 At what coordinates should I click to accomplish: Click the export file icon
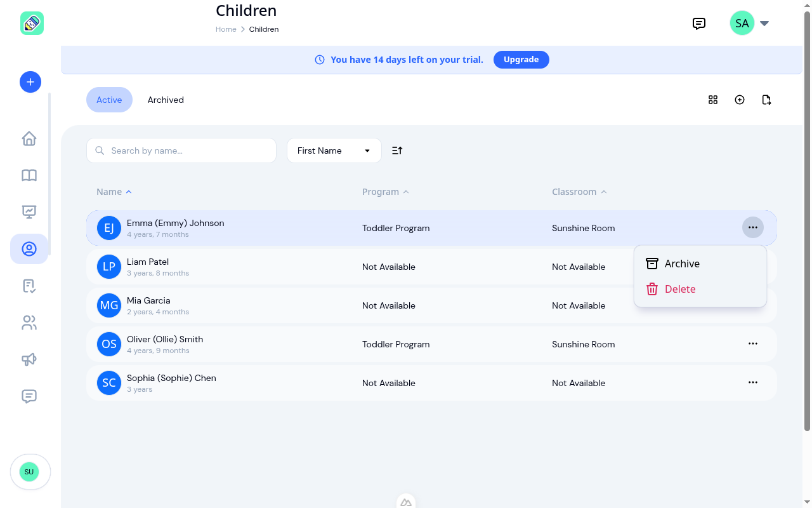tap(766, 100)
